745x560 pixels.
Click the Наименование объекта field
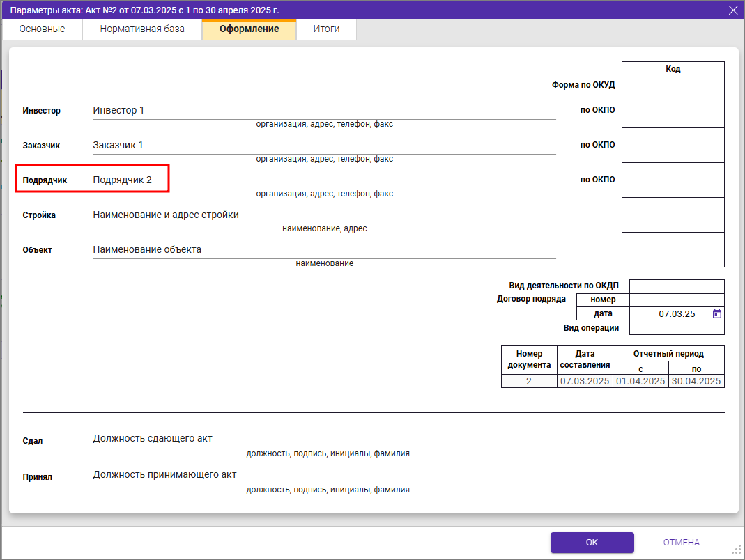coord(323,250)
